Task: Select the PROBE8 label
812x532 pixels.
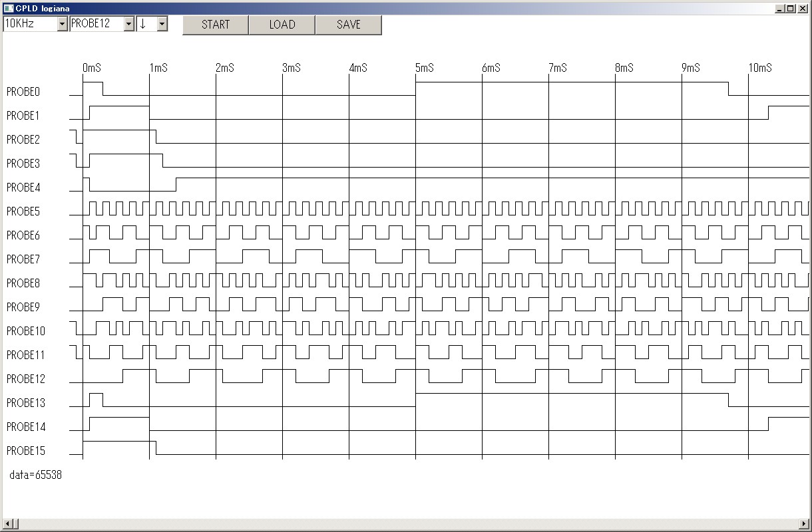Action: 23,283
